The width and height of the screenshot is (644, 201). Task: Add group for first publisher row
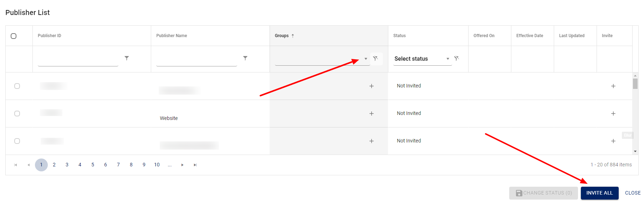[372, 86]
